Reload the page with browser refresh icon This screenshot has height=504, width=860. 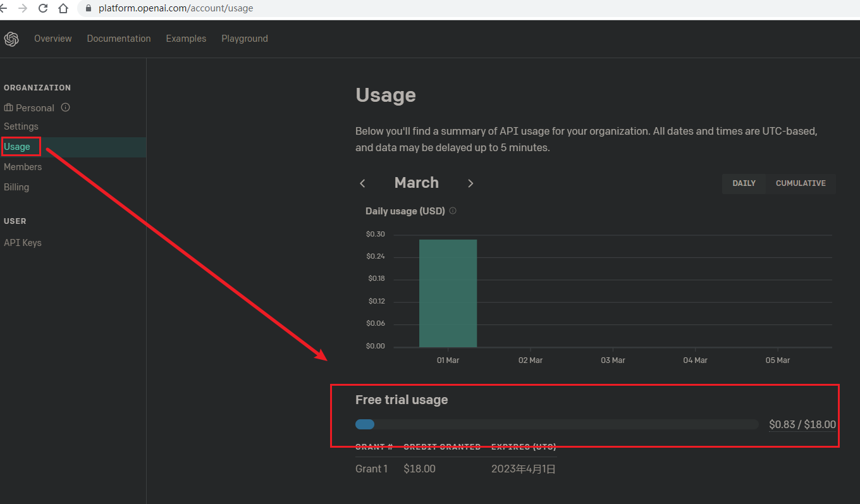[43, 8]
